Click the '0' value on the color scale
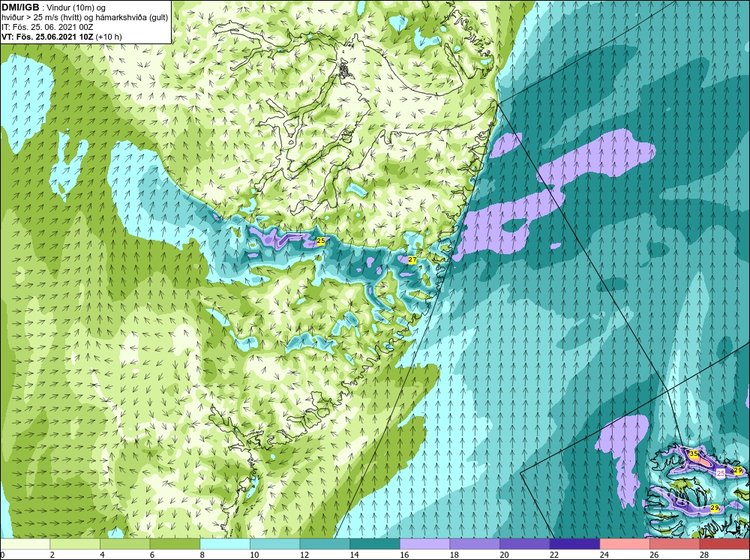The height and width of the screenshot is (560, 750). 2,555
